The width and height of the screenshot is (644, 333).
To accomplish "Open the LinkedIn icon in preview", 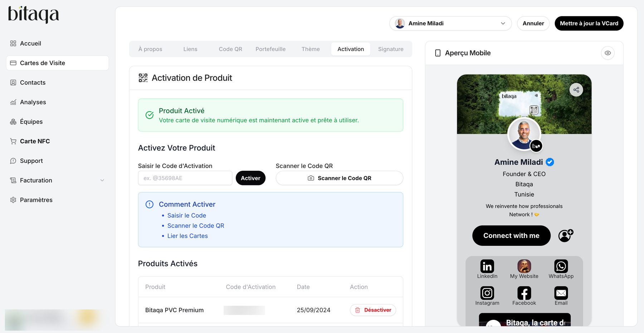I will click(487, 266).
